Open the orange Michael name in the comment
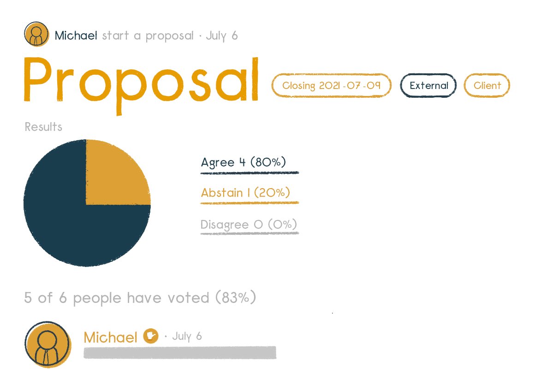534x392 pixels. click(111, 338)
